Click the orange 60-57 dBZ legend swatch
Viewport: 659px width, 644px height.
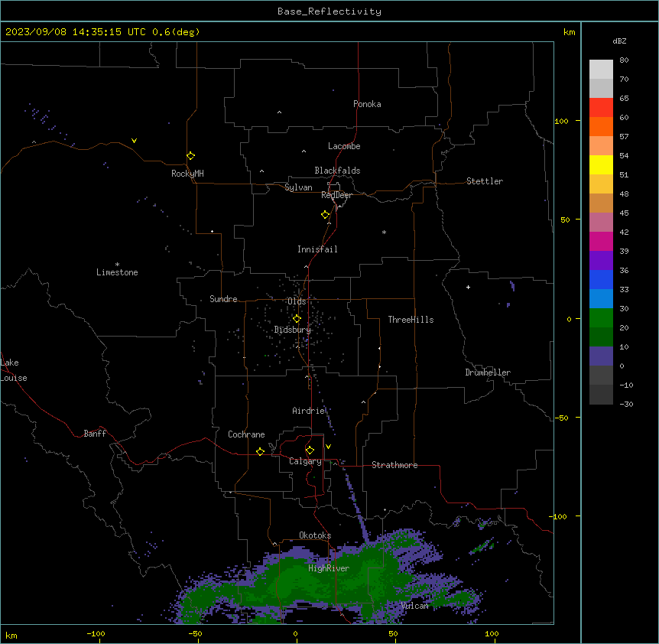[x=601, y=127]
